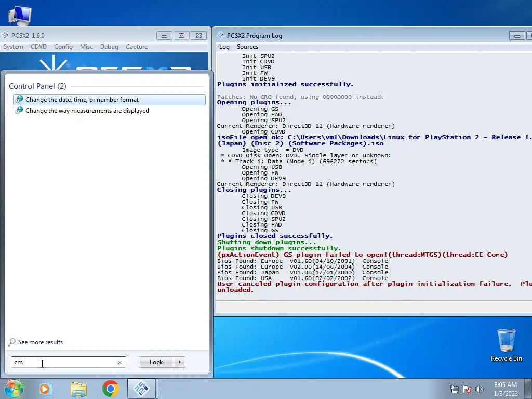Screen dimensions: 532x399
Task: Click the Lock button
Action: pyautogui.click(x=156, y=362)
